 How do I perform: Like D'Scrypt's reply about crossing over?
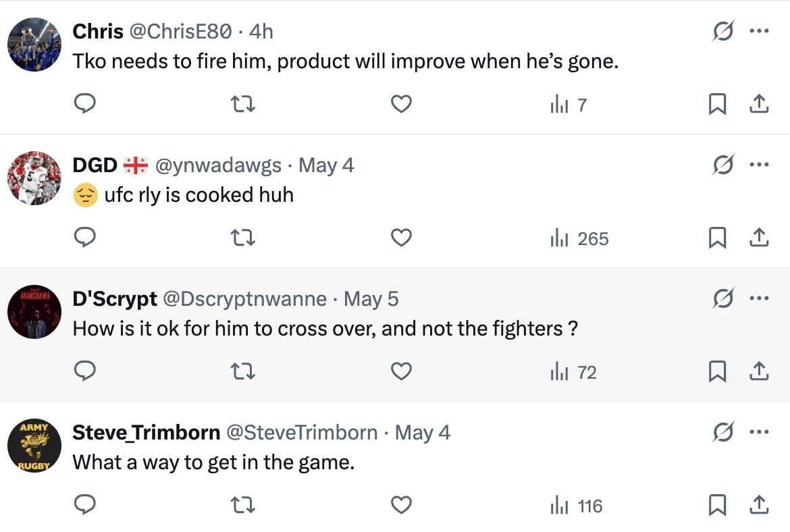point(401,371)
